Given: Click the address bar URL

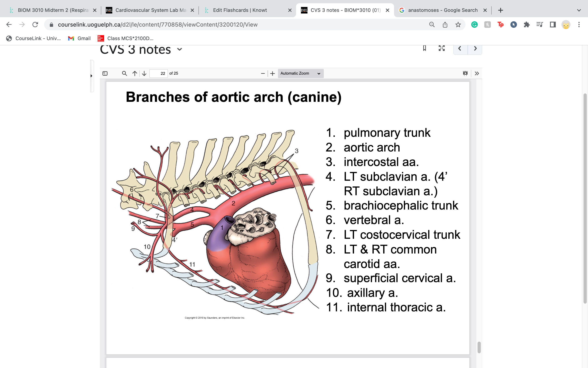Looking at the screenshot, I should [157, 25].
